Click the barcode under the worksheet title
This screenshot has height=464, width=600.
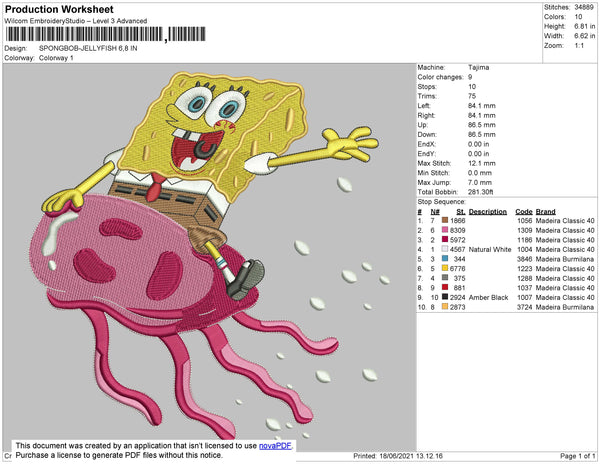click(x=106, y=34)
